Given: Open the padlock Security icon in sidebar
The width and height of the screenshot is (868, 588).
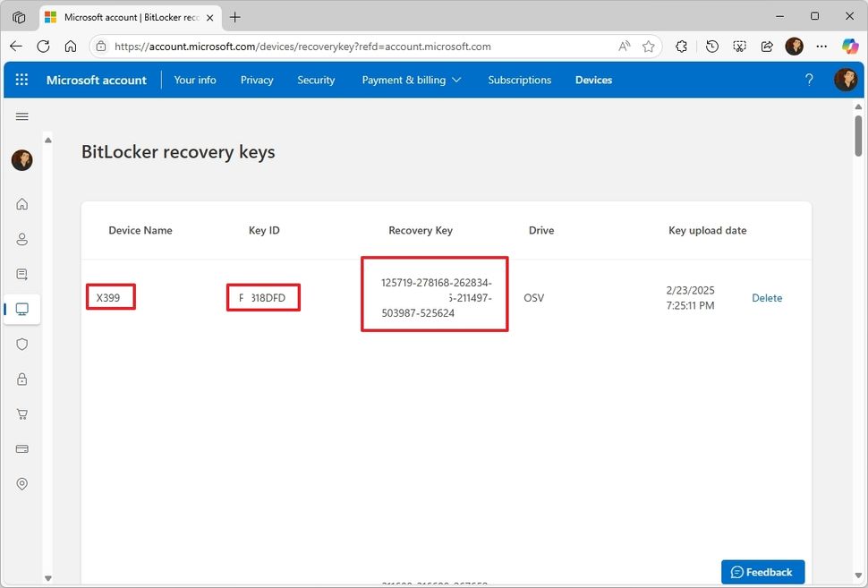Looking at the screenshot, I should 21,379.
